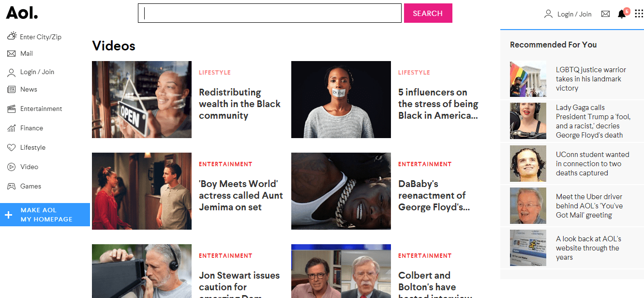Image resolution: width=644 pixels, height=298 pixels.
Task: Click into the search text field
Action: coord(270,13)
